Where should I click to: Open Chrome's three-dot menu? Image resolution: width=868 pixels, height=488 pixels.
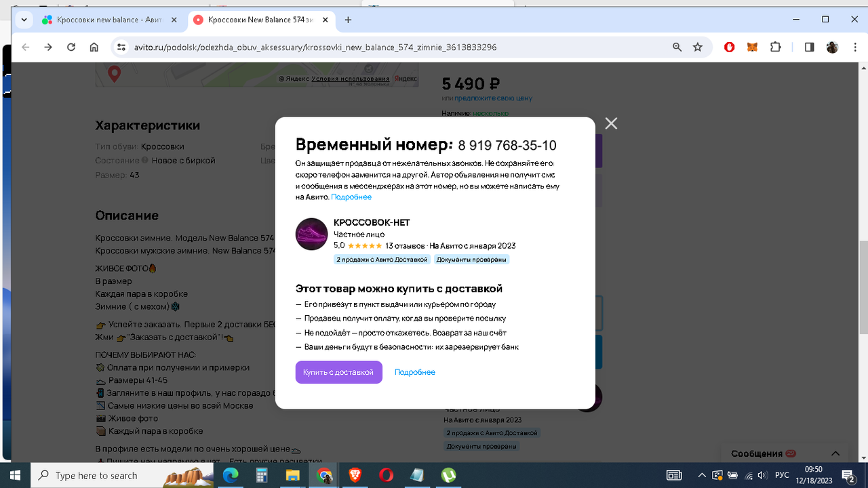click(x=854, y=47)
